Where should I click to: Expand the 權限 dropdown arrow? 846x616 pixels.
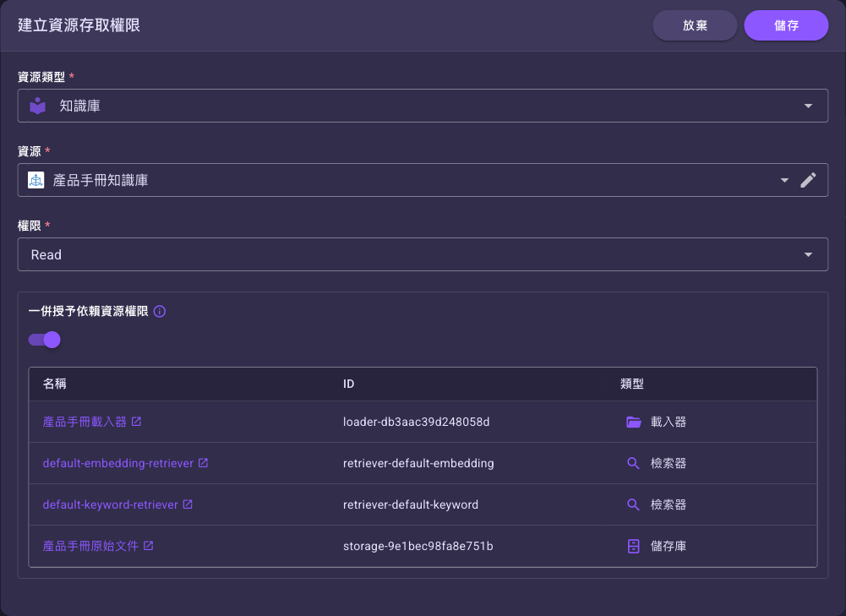[x=808, y=254]
